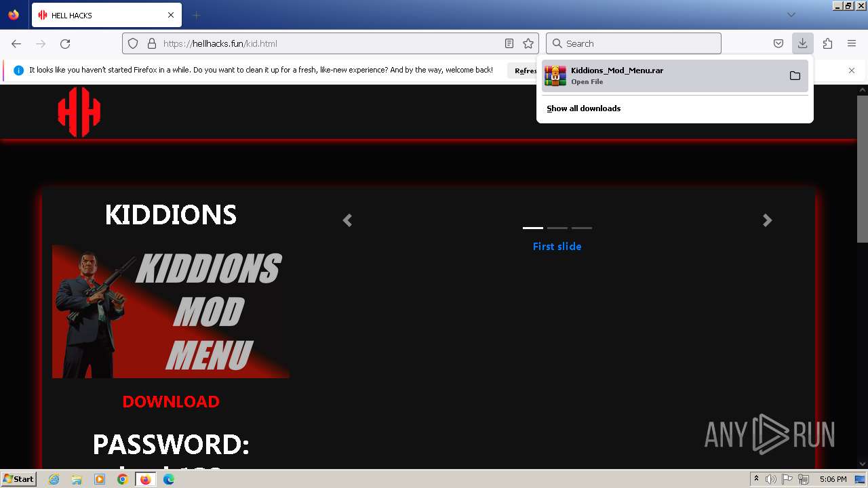Open File Explorer from taskbar

(77, 479)
